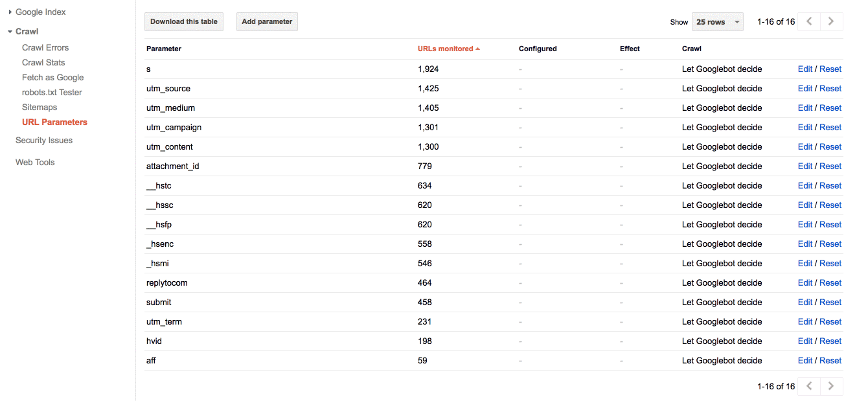Reset the utm_medium parameter
Image resolution: width=868 pixels, height=401 pixels.
pyautogui.click(x=830, y=108)
